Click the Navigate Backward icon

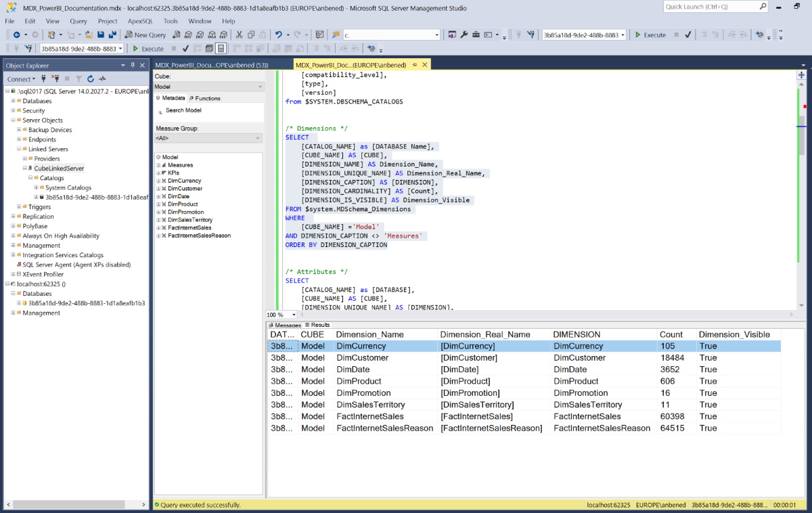tap(16, 35)
